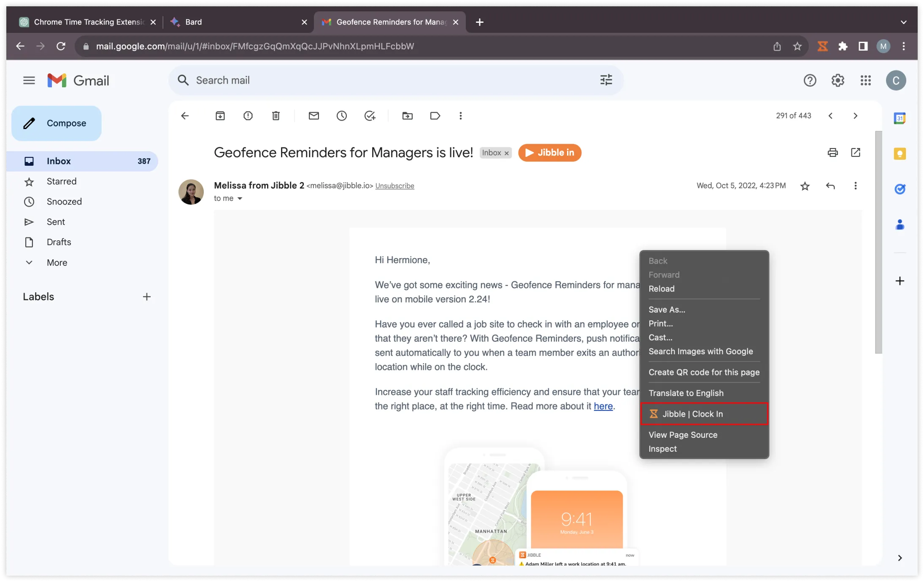Archive the current email

coord(220,116)
